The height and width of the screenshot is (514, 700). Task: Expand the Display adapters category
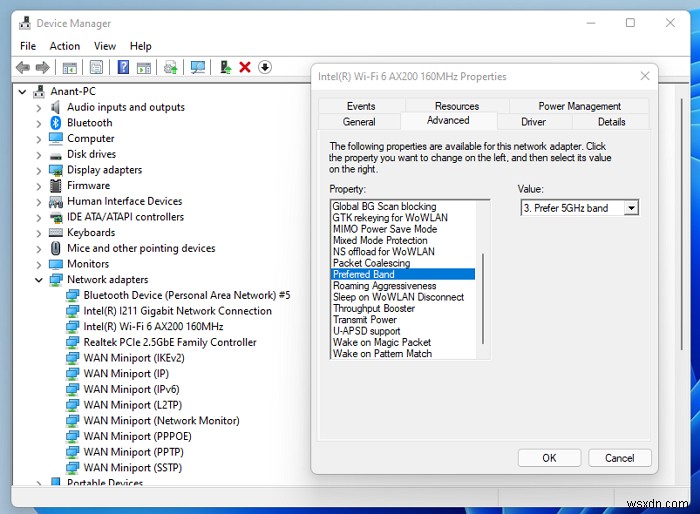[x=39, y=171]
